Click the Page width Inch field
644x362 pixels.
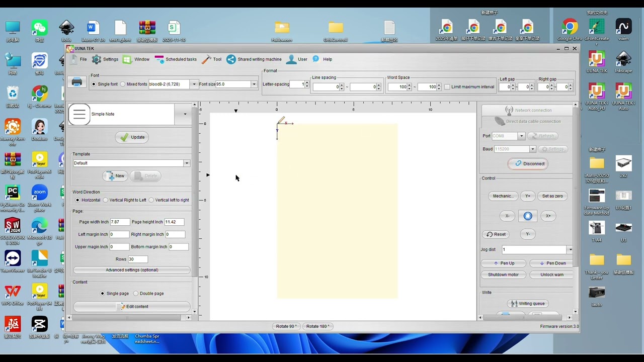pos(119,222)
